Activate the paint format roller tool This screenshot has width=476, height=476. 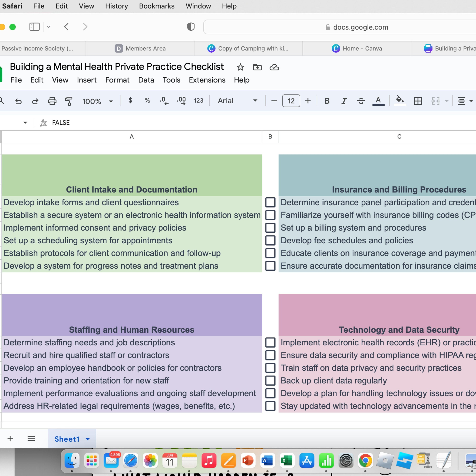pos(69,101)
